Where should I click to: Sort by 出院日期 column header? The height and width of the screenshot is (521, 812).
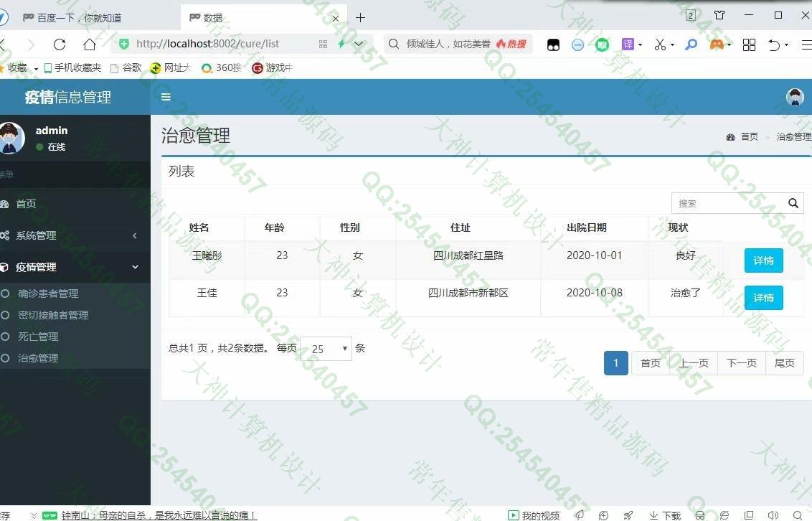point(586,227)
